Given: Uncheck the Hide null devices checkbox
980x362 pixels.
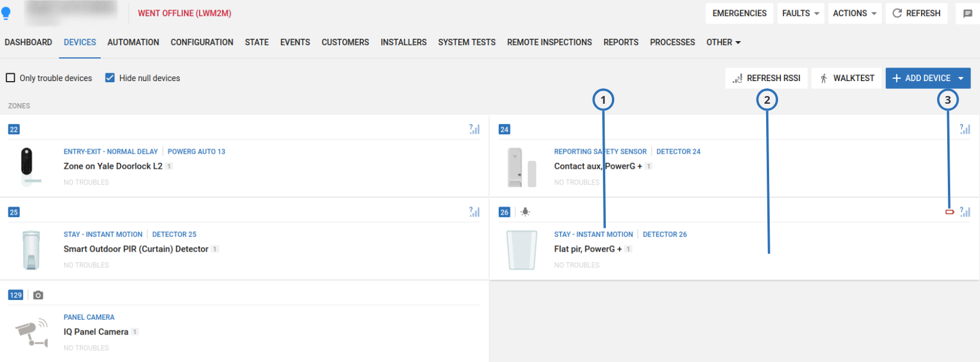Looking at the screenshot, I should [110, 78].
